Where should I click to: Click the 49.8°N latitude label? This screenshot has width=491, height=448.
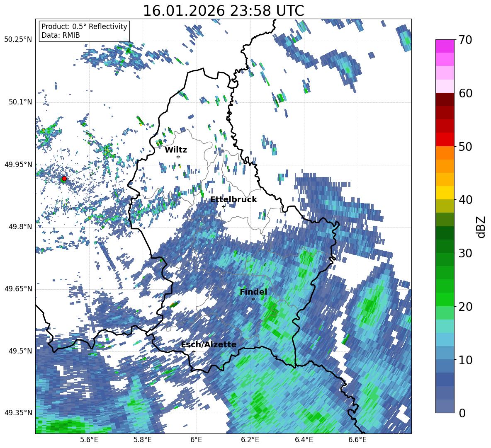(20, 227)
